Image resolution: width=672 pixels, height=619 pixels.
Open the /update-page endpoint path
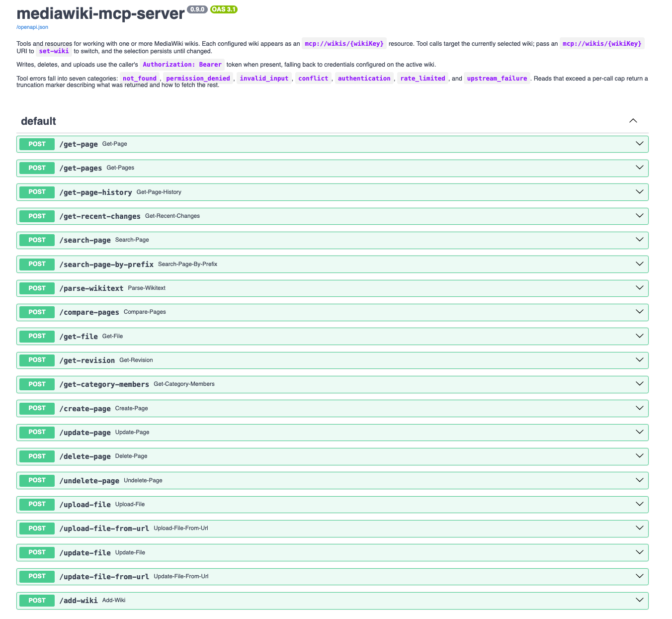tap(85, 433)
